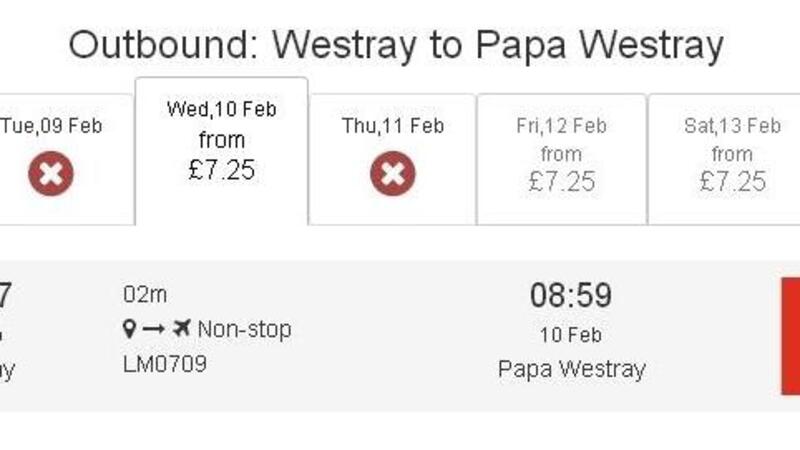Click the red unavailable icon under Thu, 11 Feb
This screenshot has width=800, height=450.
tap(392, 176)
